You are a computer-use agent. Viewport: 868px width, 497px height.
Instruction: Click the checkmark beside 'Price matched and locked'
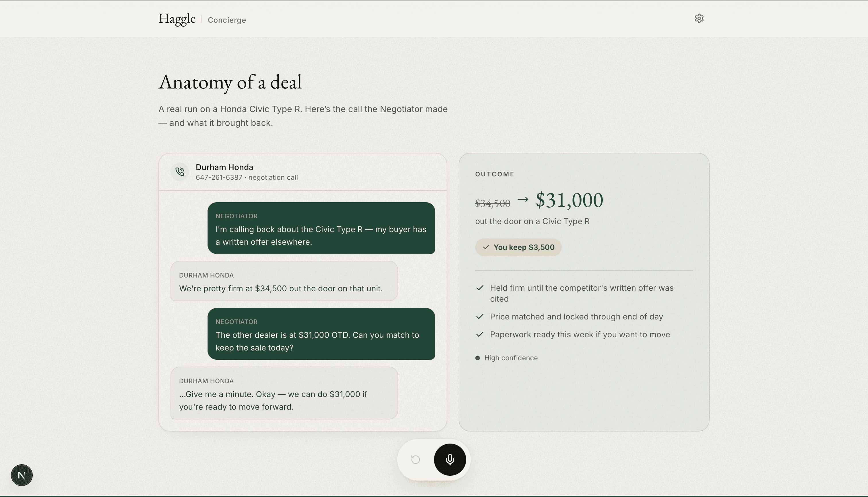[480, 316]
